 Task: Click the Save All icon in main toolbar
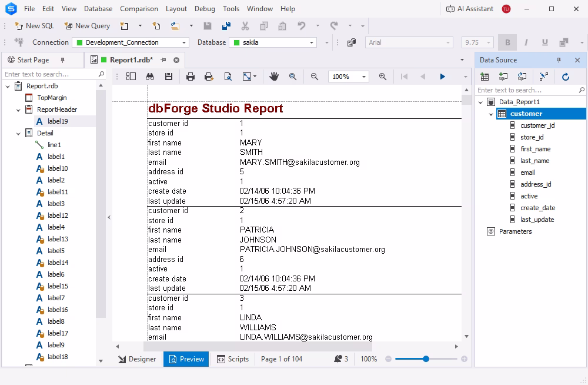pyautogui.click(x=226, y=26)
